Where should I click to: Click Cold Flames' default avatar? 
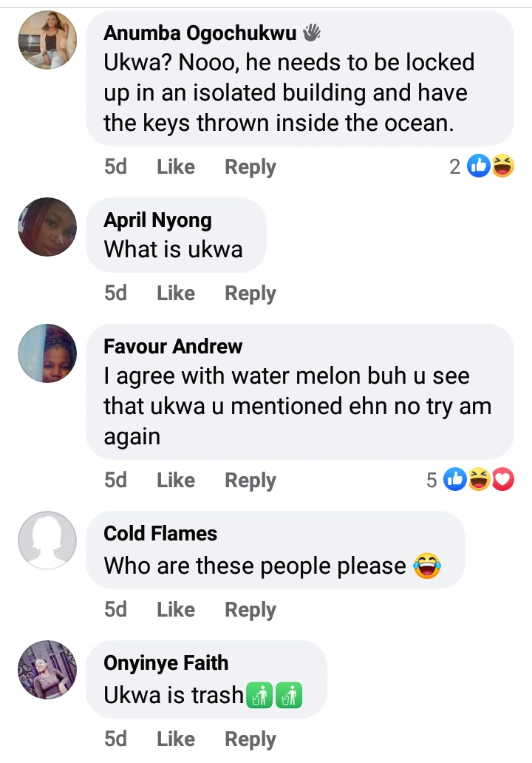(47, 540)
